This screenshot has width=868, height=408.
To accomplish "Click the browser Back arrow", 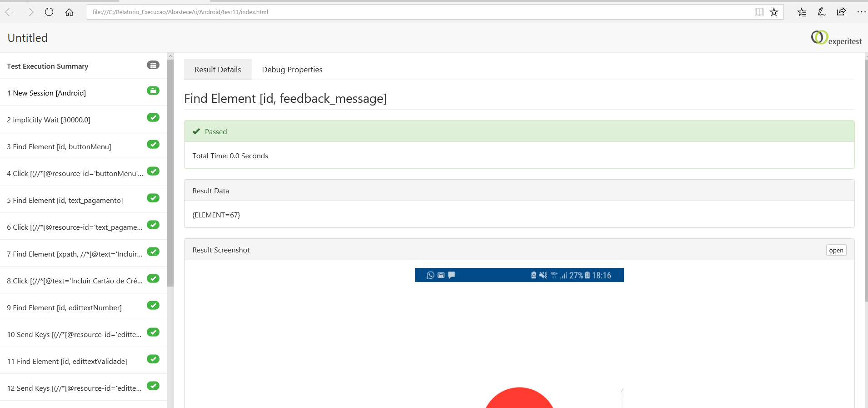I will 10,12.
